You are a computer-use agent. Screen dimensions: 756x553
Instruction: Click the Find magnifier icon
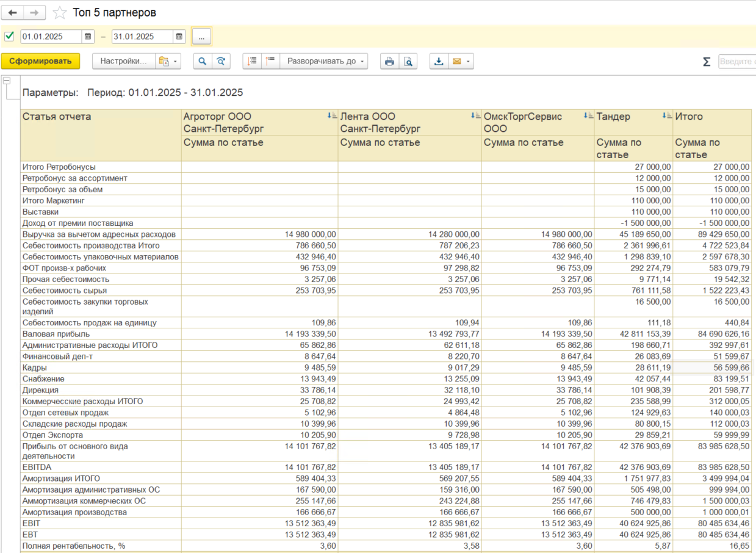[202, 61]
